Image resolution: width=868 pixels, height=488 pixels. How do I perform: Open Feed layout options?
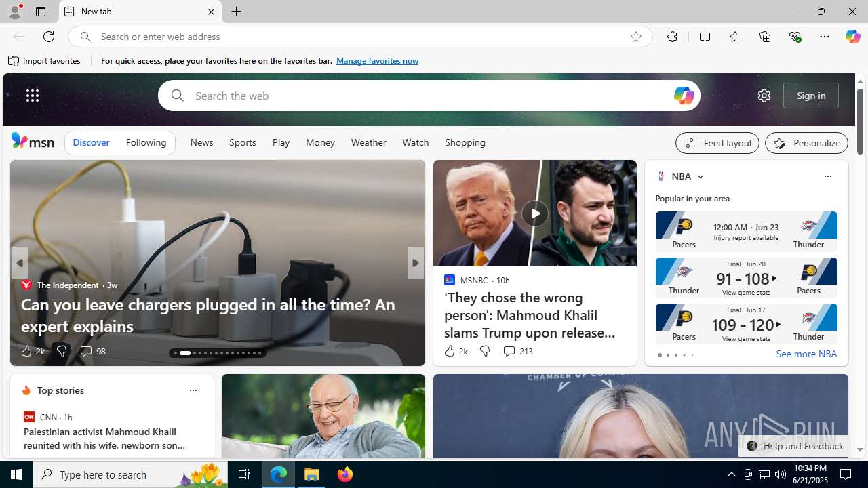point(717,143)
